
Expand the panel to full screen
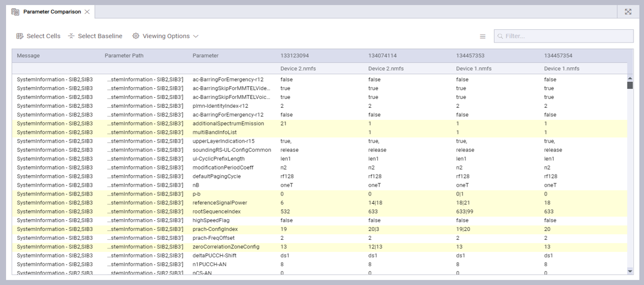(x=628, y=12)
